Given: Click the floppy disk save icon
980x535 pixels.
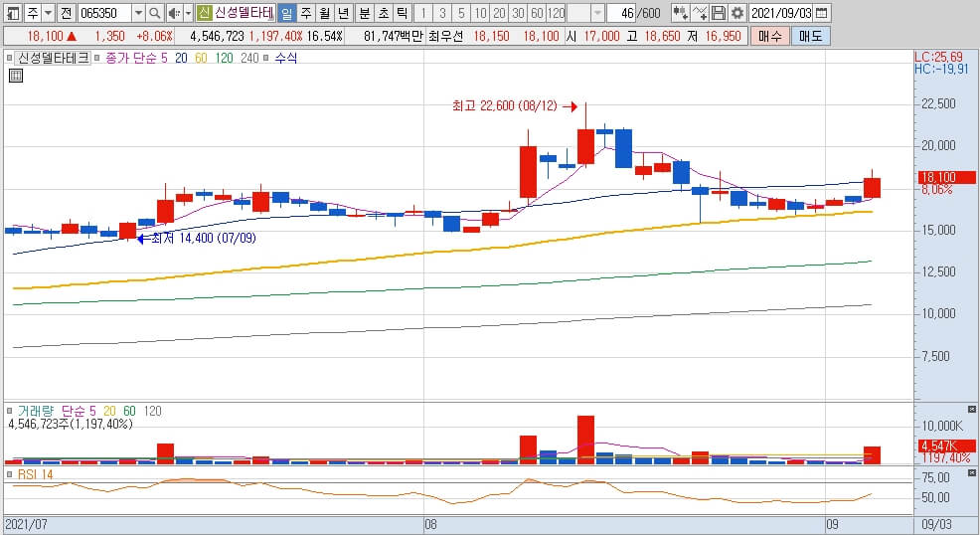Looking at the screenshot, I should (719, 13).
